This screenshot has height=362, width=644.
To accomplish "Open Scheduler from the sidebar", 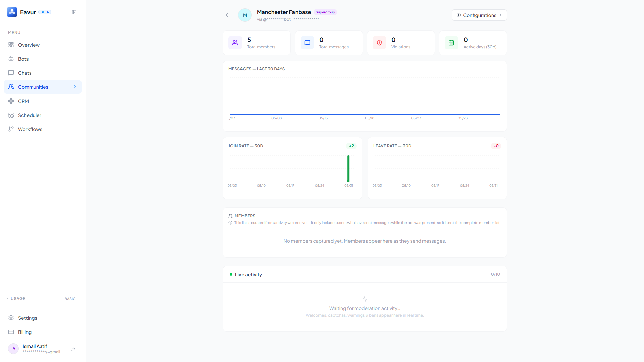I will pyautogui.click(x=43, y=115).
